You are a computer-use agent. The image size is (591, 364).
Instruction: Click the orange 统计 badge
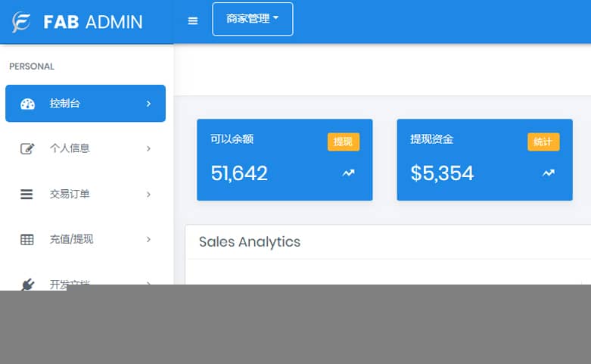[543, 142]
